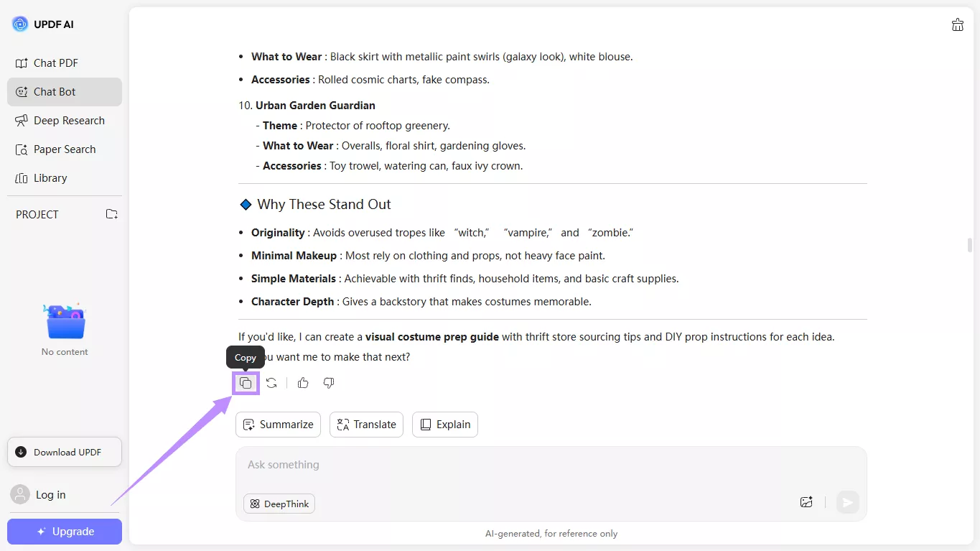Click the Copy response icon
Screen dimensions: 980x551
tap(246, 383)
